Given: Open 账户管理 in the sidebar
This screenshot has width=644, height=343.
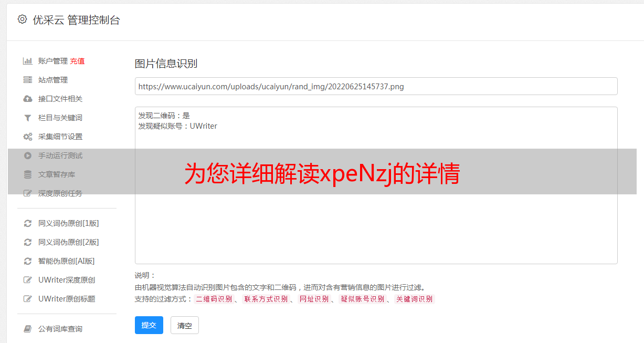Looking at the screenshot, I should (x=53, y=61).
